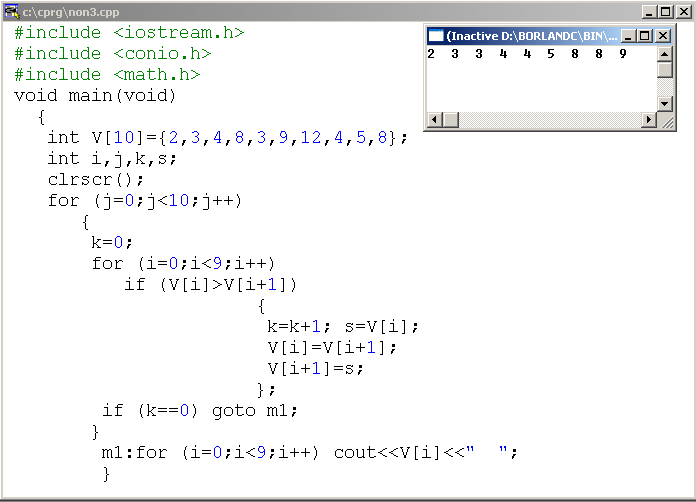Click the 'int V[10]=' array declaration line
This screenshot has width=696, height=502.
[x=227, y=138]
